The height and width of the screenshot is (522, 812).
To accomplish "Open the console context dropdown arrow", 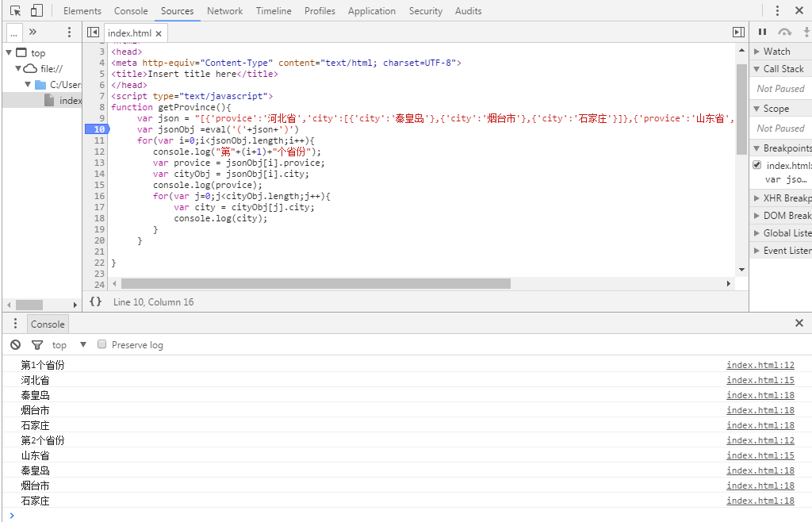I will (x=82, y=344).
